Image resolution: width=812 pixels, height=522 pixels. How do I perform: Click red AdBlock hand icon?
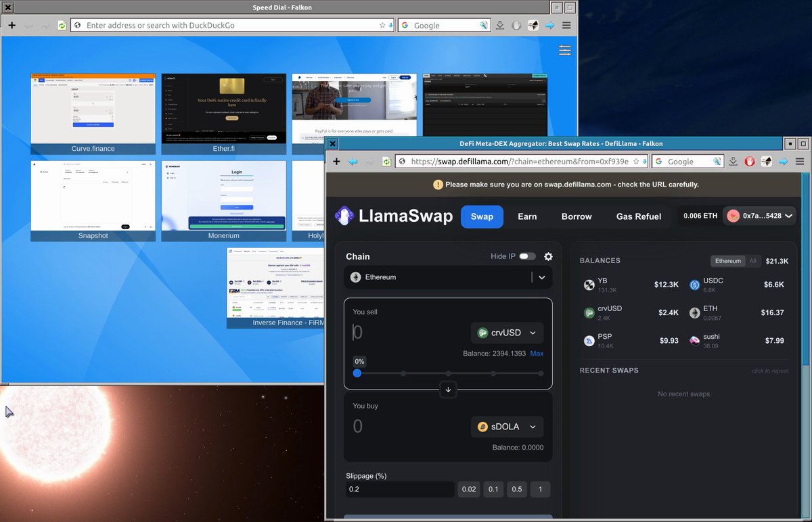pos(750,162)
